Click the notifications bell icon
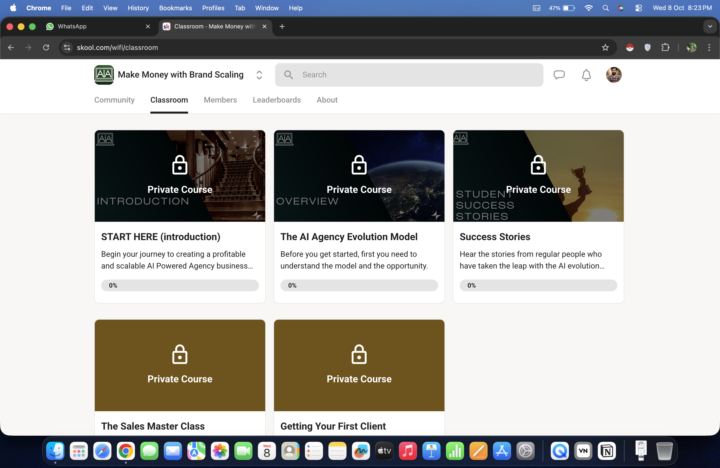The height and width of the screenshot is (468, 720). click(x=586, y=75)
